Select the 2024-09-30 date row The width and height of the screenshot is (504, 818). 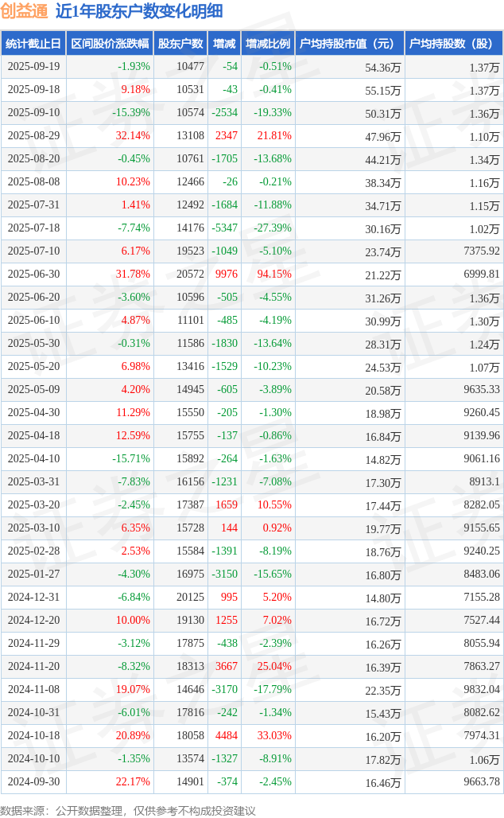(x=33, y=782)
